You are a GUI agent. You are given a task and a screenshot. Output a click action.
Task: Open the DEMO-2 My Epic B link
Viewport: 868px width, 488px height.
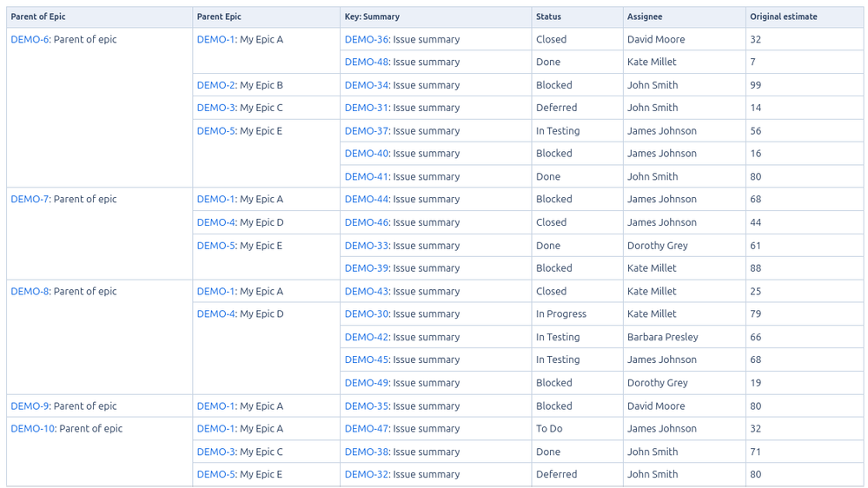pos(216,85)
